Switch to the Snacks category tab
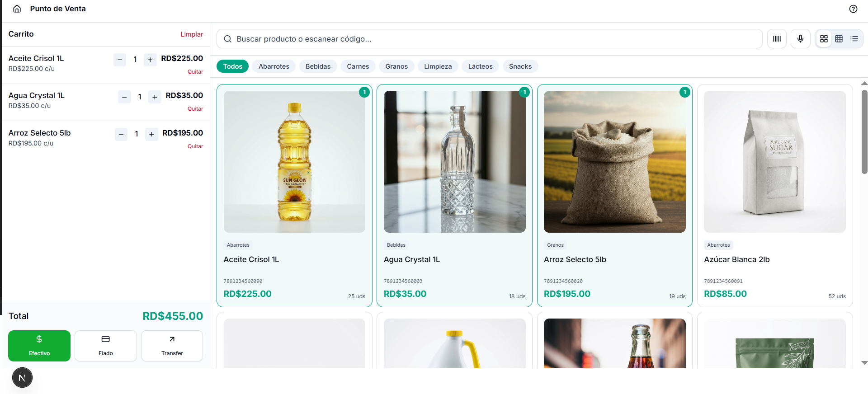 (520, 66)
